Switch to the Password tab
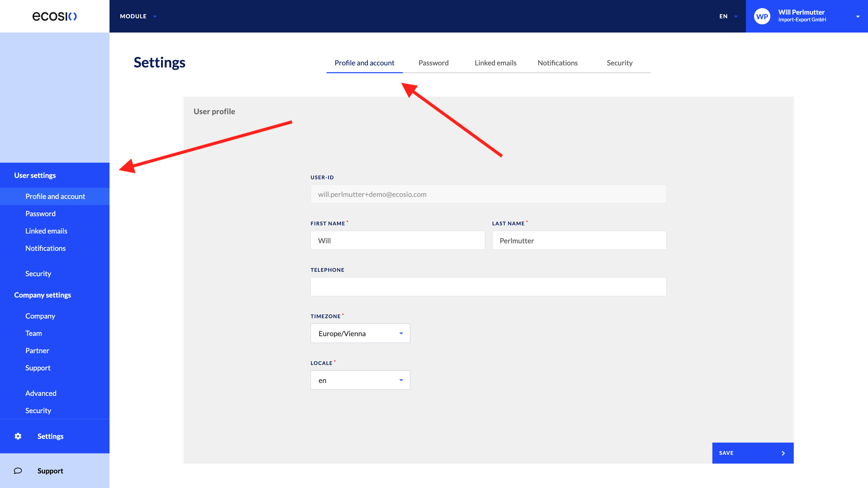 tap(433, 63)
